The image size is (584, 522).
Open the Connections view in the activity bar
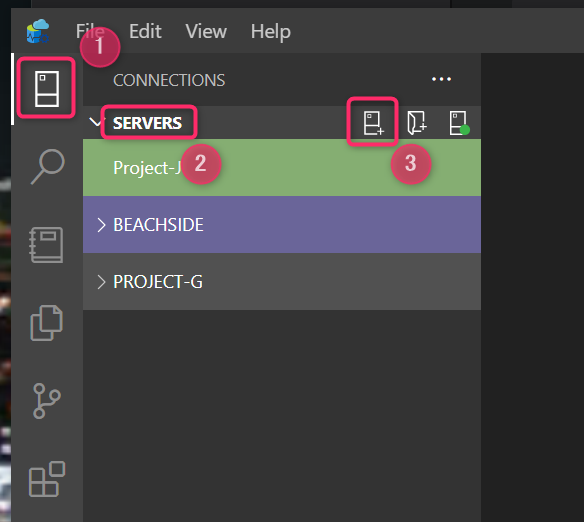coord(47,89)
